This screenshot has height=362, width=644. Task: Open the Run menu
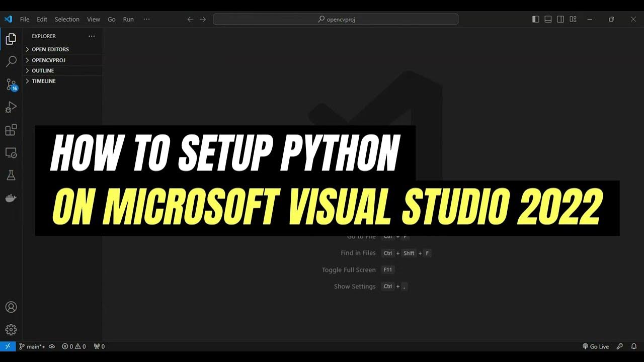tap(128, 19)
